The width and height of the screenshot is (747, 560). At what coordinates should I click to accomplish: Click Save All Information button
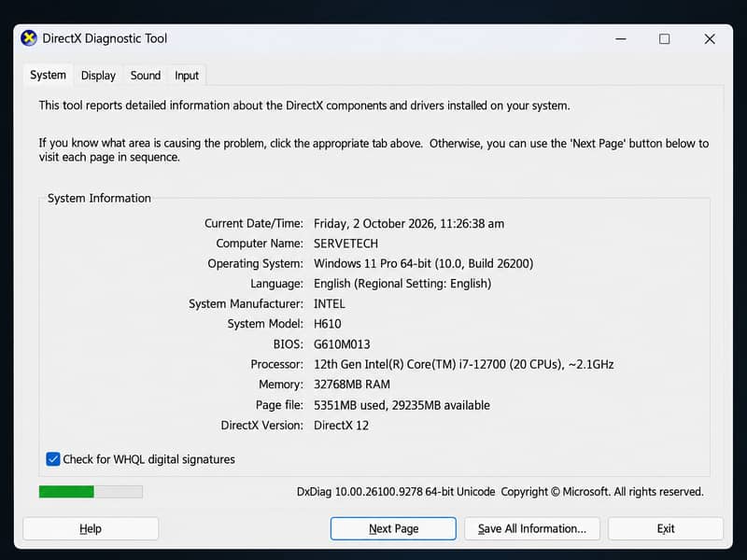click(531, 528)
